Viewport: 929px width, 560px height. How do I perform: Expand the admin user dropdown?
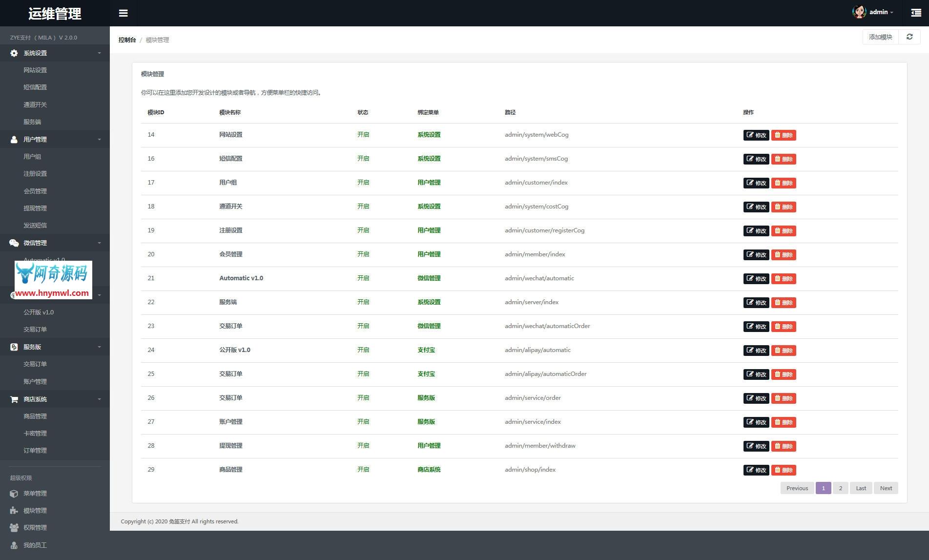point(881,12)
